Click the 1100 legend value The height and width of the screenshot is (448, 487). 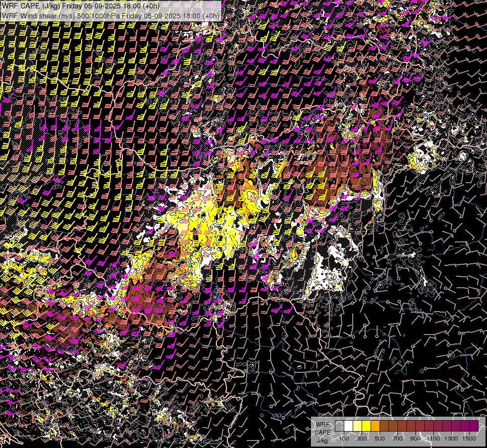click(x=433, y=439)
